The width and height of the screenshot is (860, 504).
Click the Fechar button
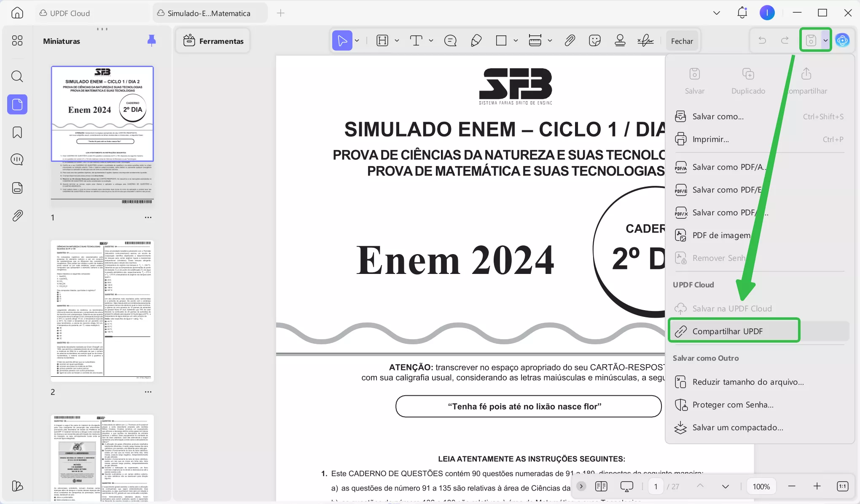(682, 41)
